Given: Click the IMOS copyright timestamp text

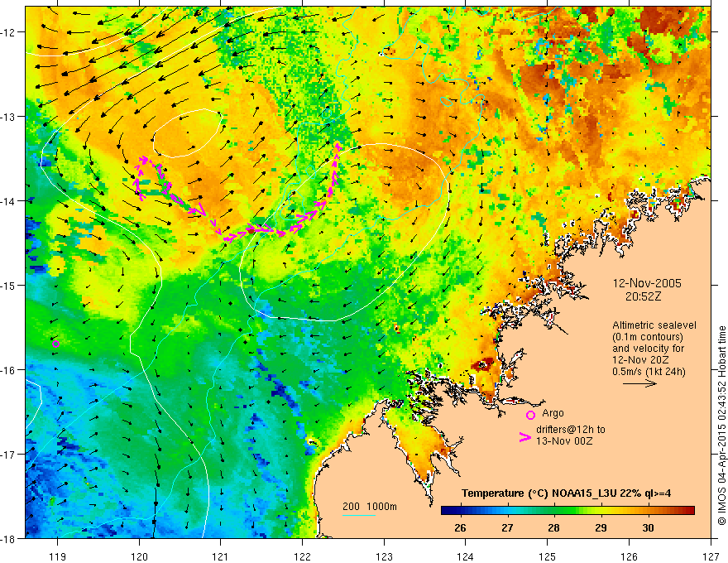Looking at the screenshot, I should click(x=721, y=426).
